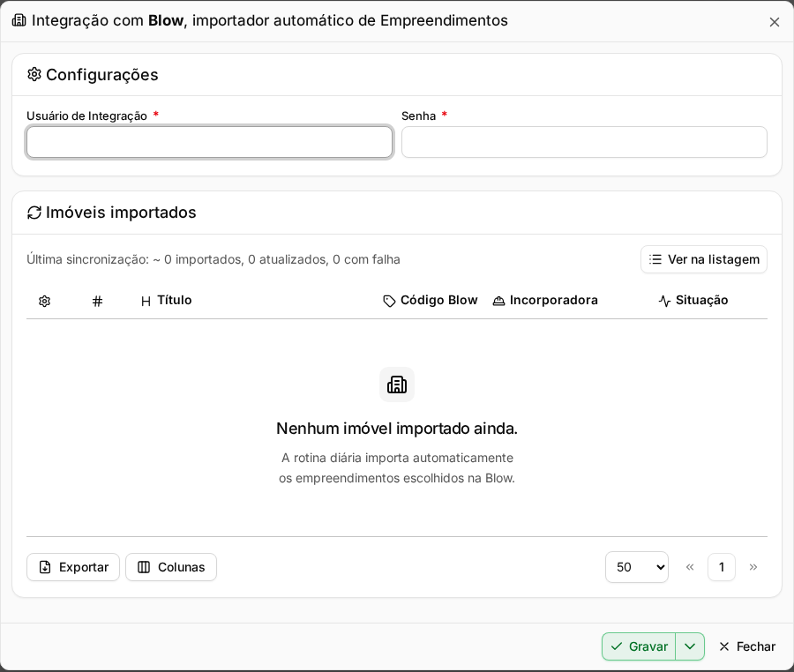794x672 pixels.
Task: Open Ver na listagem
Action: click(704, 259)
